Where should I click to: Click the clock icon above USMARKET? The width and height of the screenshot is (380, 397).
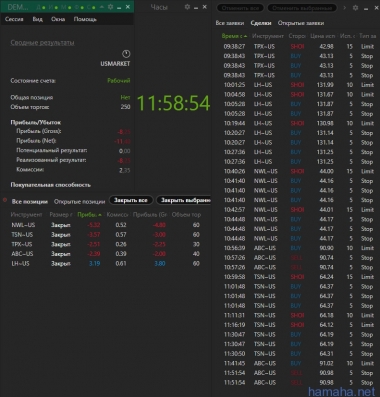coord(126,54)
